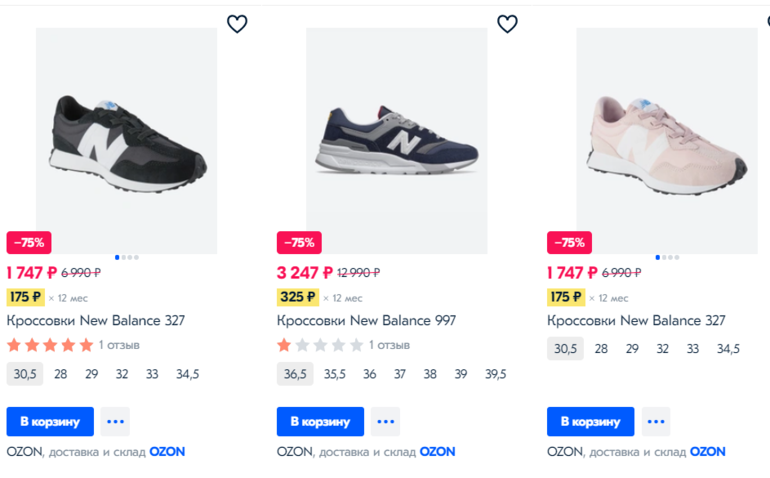The image size is (770, 478).
Task: Click 175 ₽ installment badge on pink sneakers
Action: coord(565,297)
